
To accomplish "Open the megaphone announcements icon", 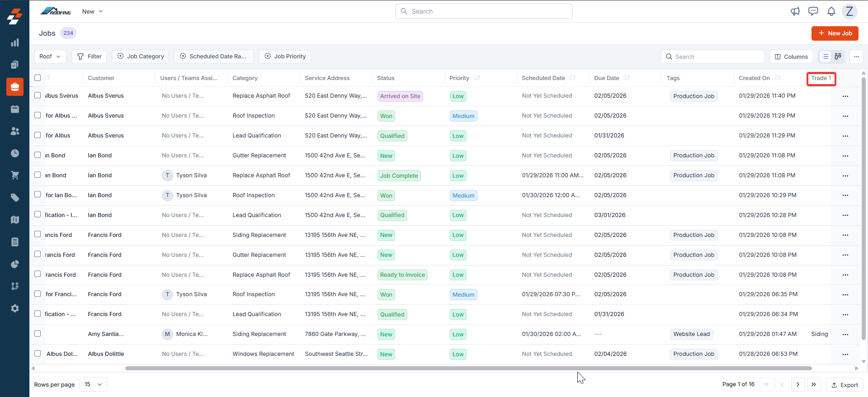I will 795,11.
